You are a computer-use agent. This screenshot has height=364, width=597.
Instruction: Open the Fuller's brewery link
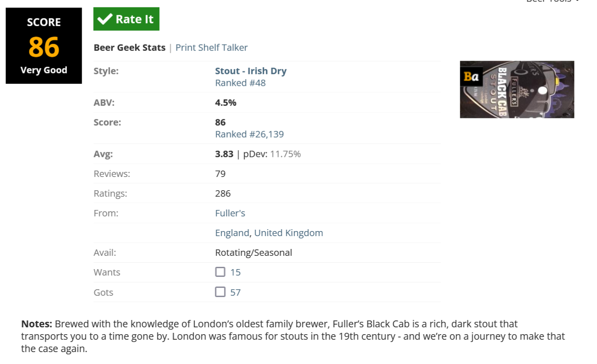tap(230, 213)
